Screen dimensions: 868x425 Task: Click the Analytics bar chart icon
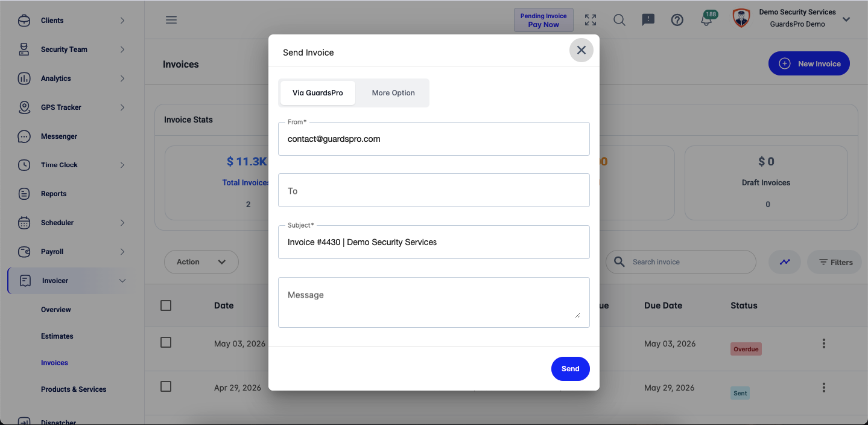click(24, 78)
